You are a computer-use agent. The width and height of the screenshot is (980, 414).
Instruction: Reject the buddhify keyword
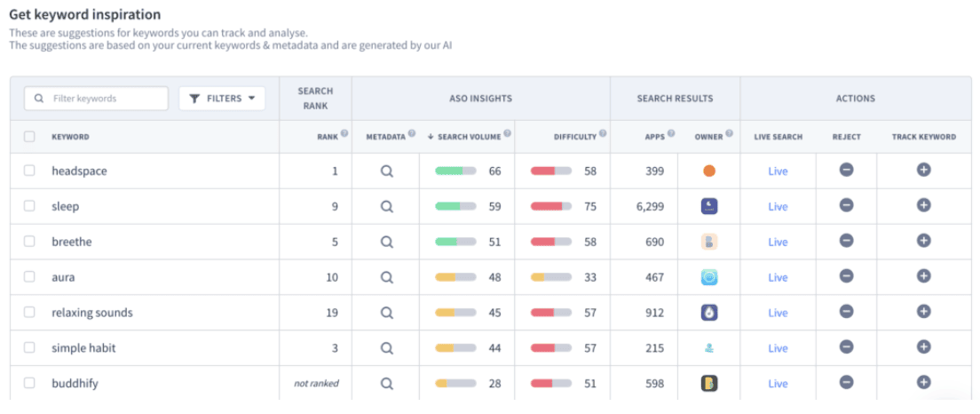coord(846,383)
